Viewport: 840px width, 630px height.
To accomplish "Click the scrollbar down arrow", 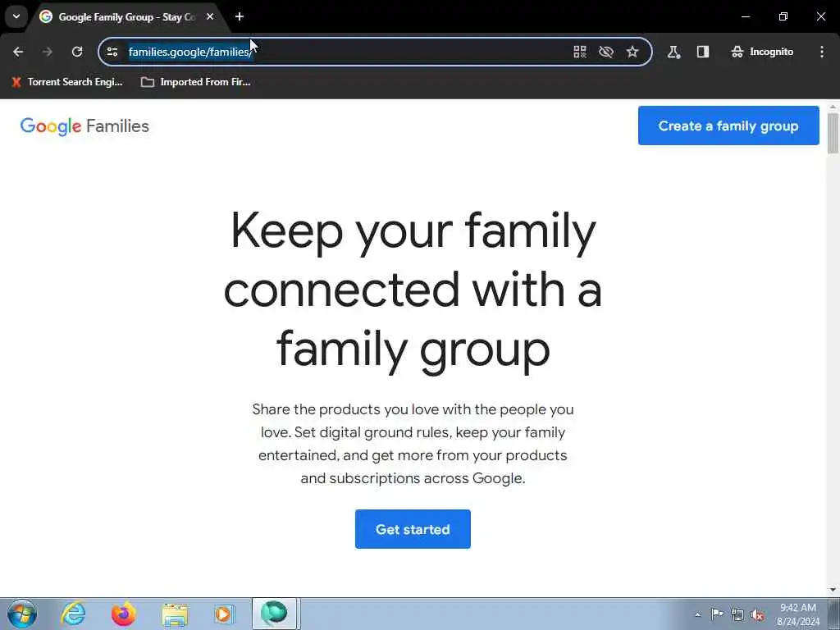I will click(x=833, y=590).
